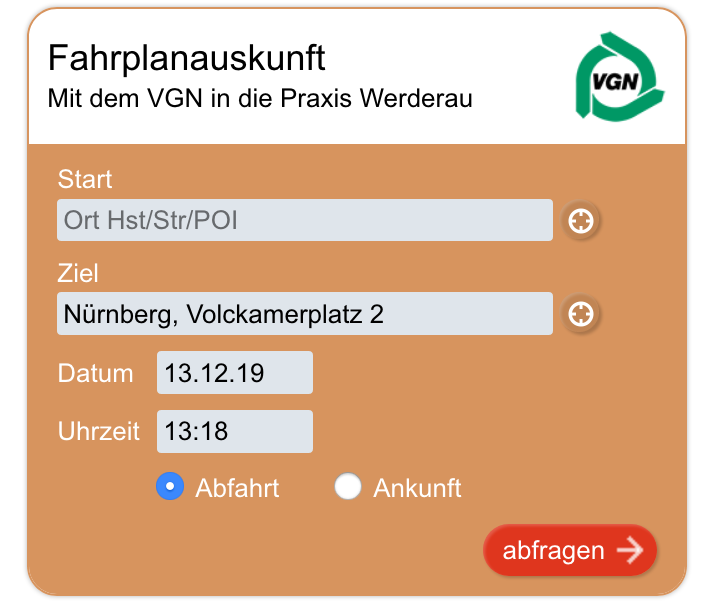This screenshot has height=612, width=706.
Task: Click the locate icon beside Ziel field
Action: 580,314
